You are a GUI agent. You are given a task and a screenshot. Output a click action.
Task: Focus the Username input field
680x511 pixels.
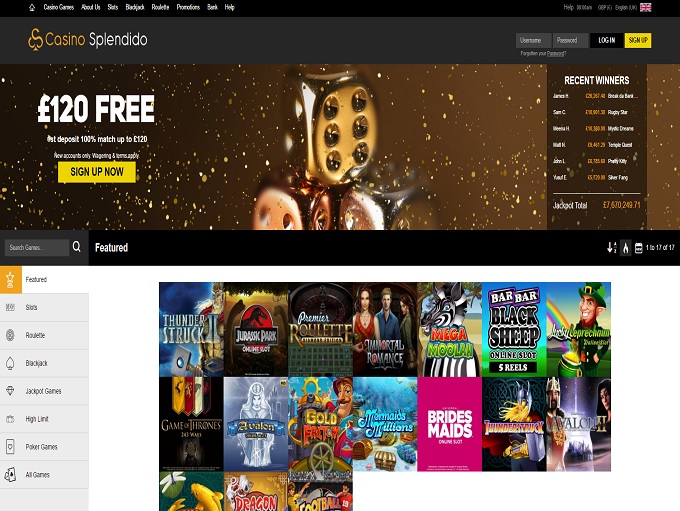533,40
